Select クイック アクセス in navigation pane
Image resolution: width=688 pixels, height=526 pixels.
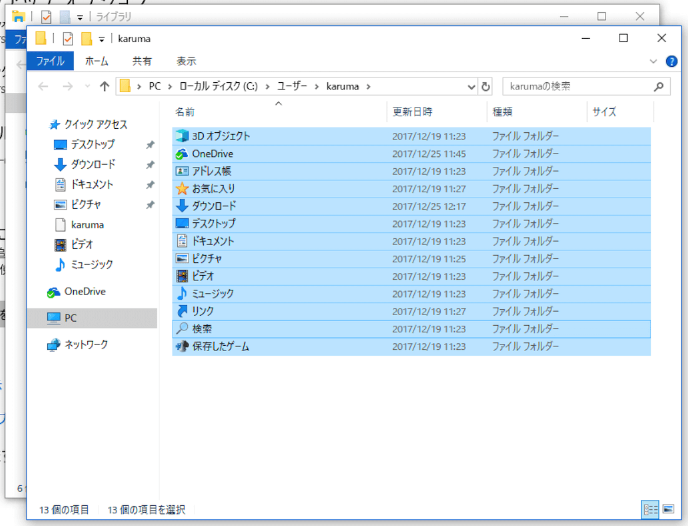point(96,125)
